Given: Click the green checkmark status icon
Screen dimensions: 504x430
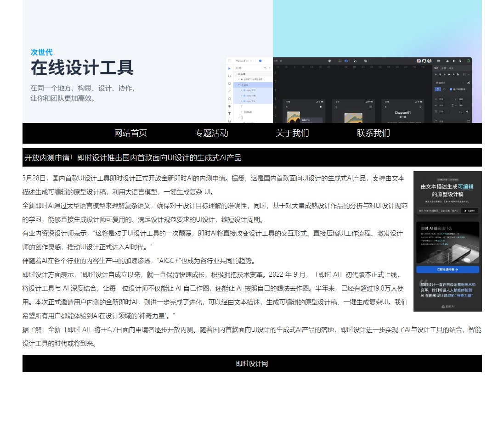Looking at the screenshot, I should pyautogui.click(x=468, y=61).
